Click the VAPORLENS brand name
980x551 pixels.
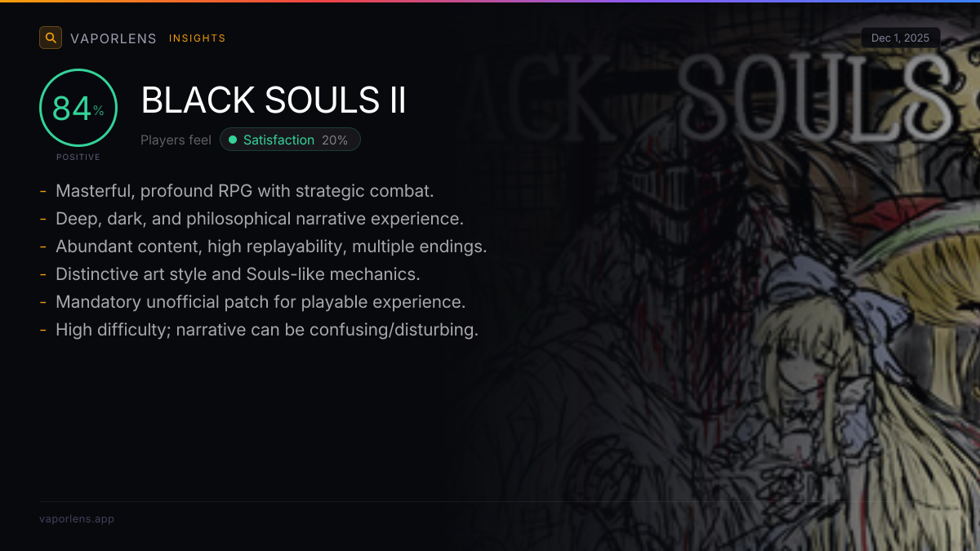113,38
